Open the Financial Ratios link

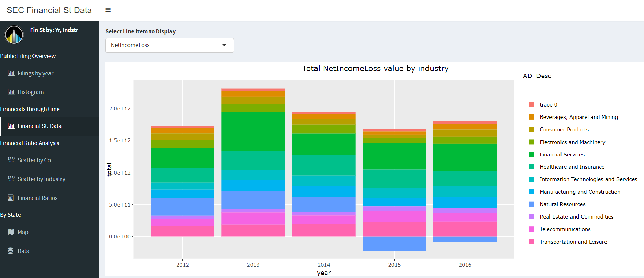[x=37, y=198]
